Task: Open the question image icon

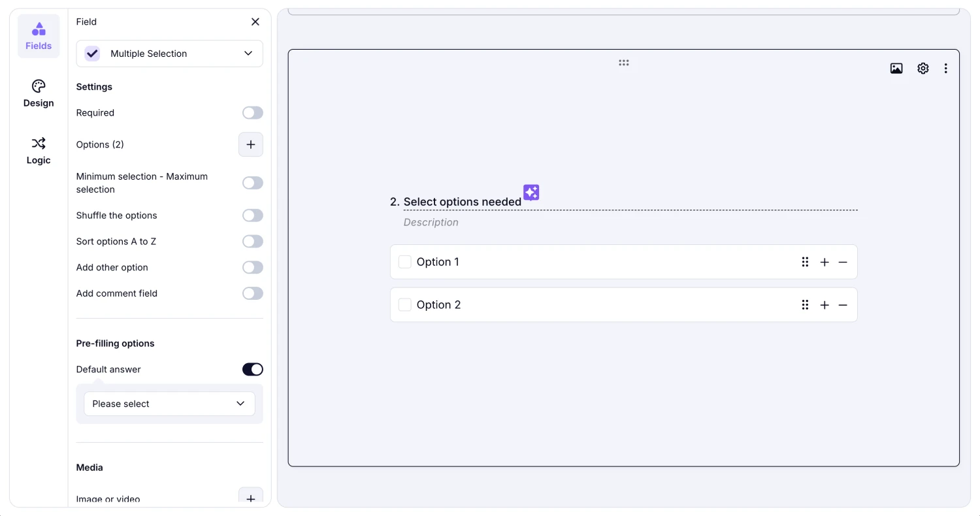Action: point(896,69)
